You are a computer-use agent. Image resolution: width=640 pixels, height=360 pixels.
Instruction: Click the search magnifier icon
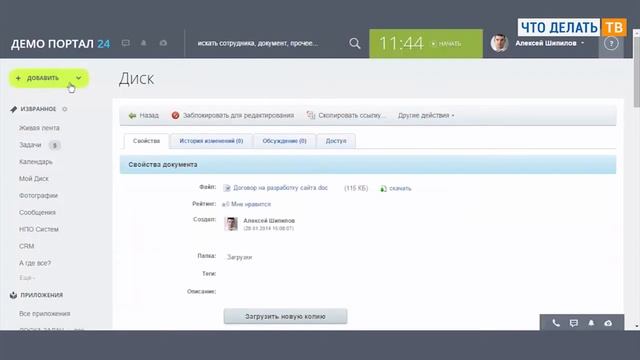(355, 43)
